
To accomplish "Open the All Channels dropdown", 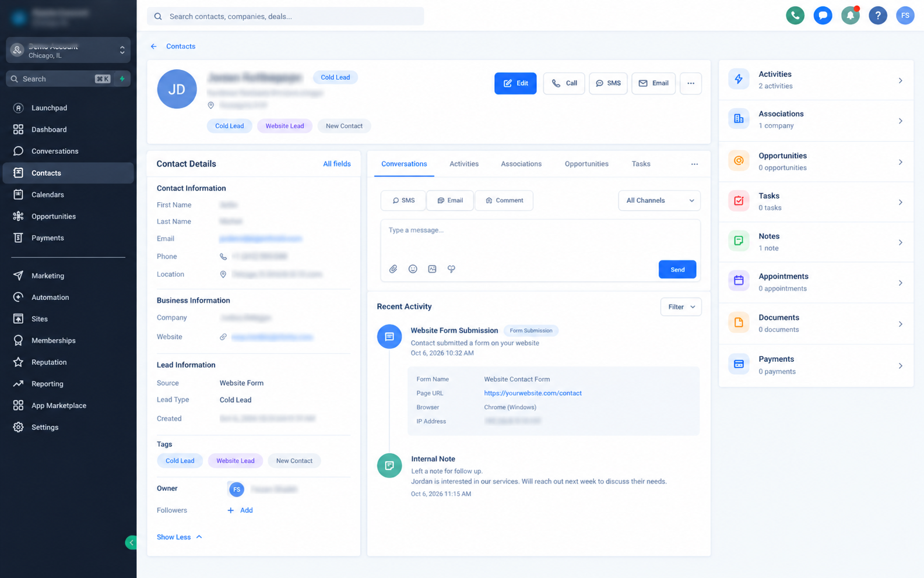I will [x=659, y=200].
